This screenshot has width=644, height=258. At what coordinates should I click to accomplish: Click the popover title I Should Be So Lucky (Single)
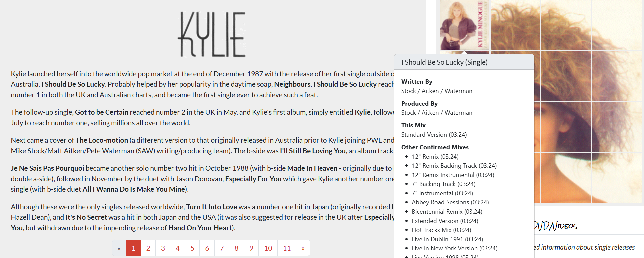444,62
